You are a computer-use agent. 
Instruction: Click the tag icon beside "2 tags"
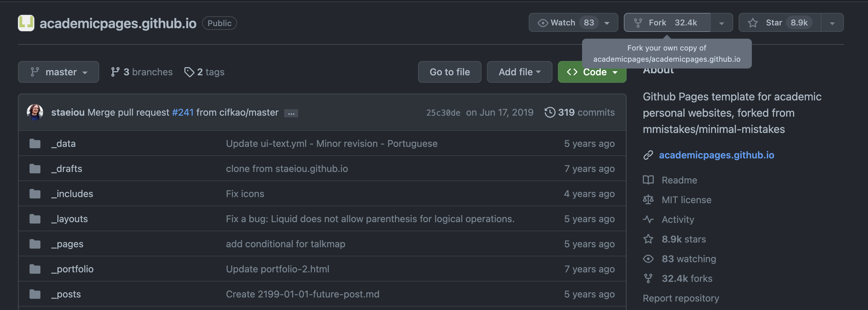pyautogui.click(x=189, y=72)
